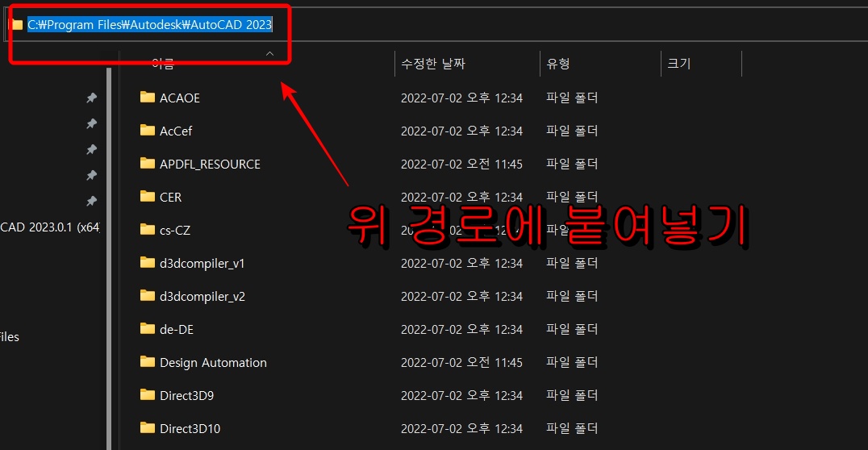Click the APDFL_RESOURCE folder name
868x450 pixels.
210,165
